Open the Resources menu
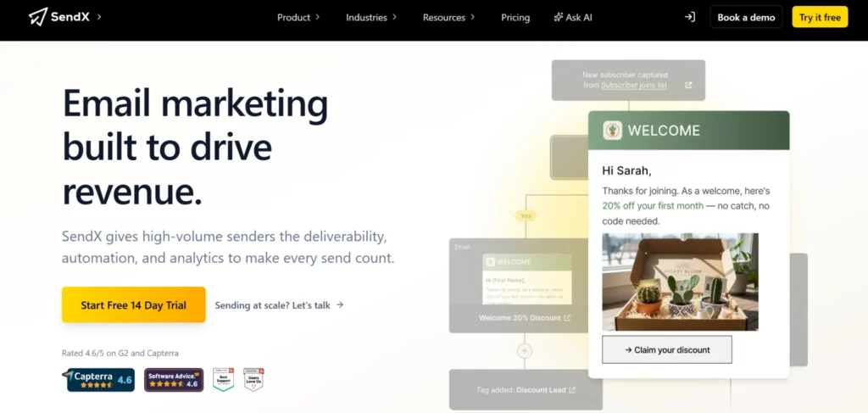The width and height of the screenshot is (868, 413). coord(444,17)
